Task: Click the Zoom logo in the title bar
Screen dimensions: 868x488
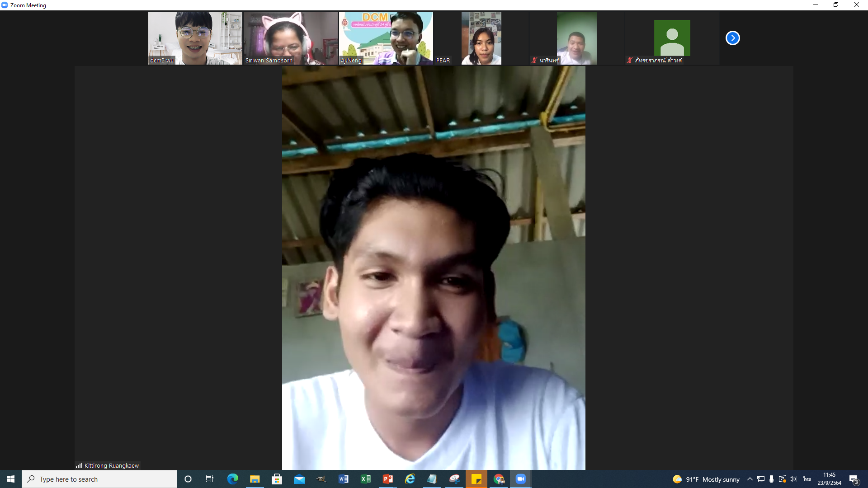Action: [x=5, y=5]
